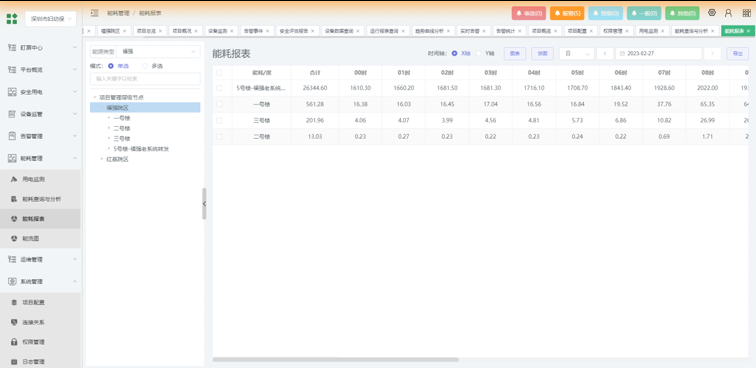Collapse the tree panel using the divider arrow

(204, 204)
